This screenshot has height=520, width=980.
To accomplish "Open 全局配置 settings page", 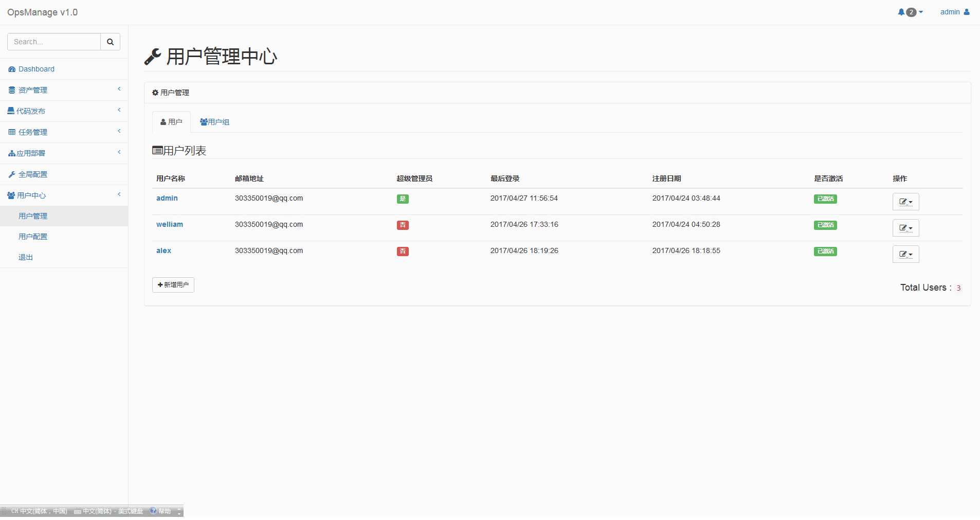I will point(33,174).
